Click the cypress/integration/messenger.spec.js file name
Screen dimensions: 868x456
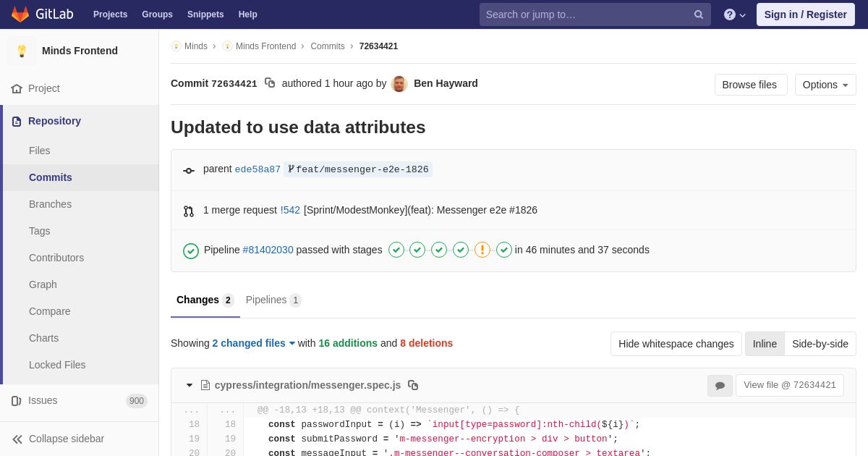tap(307, 385)
